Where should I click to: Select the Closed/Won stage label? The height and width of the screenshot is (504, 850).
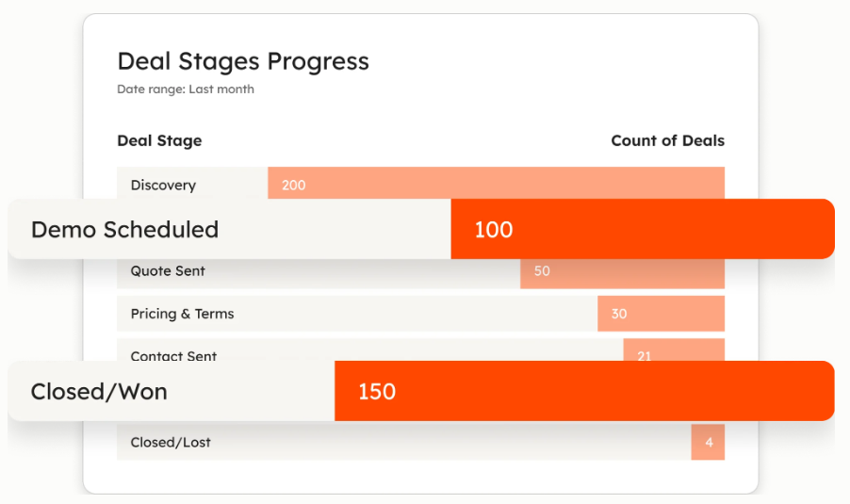[99, 391]
